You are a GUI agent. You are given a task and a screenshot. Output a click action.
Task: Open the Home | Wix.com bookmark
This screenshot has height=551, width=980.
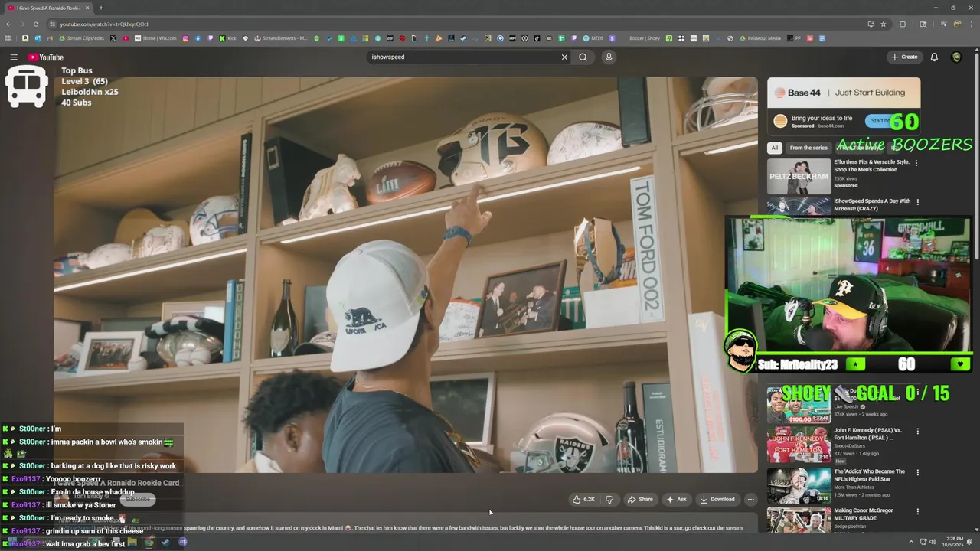coord(155,38)
